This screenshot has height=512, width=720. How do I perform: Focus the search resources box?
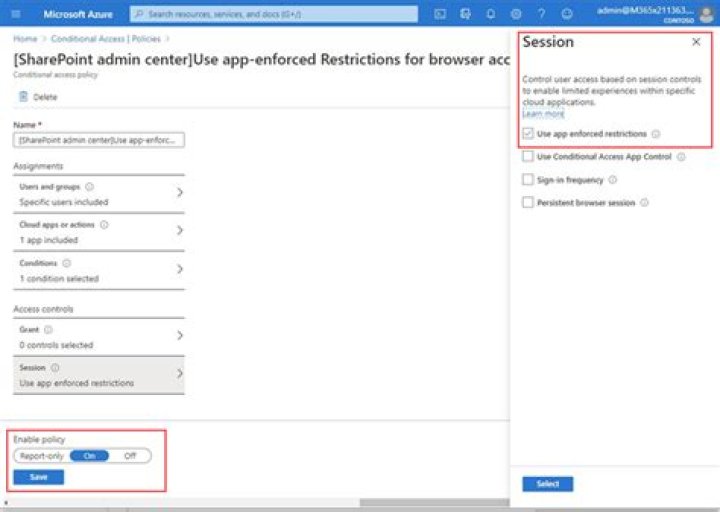tap(274, 14)
